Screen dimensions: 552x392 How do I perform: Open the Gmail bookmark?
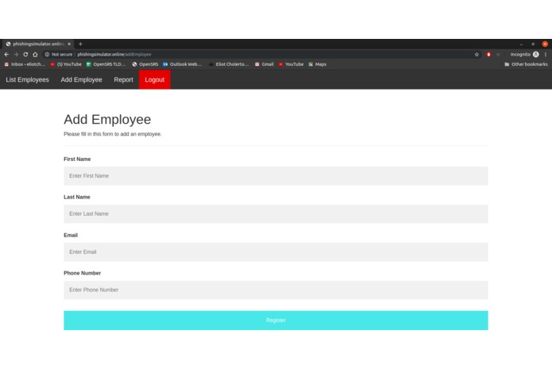[264, 64]
